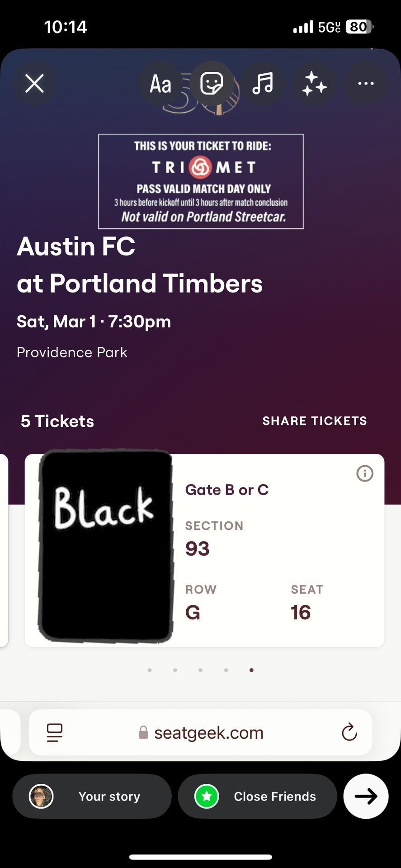
Task: Open the sparkle effects icon
Action: coord(314,84)
